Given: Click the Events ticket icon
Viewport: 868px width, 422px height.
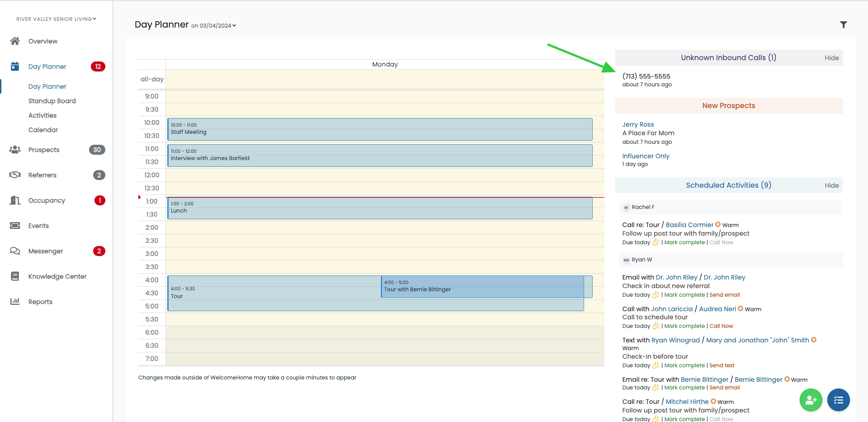Looking at the screenshot, I should click(x=15, y=226).
